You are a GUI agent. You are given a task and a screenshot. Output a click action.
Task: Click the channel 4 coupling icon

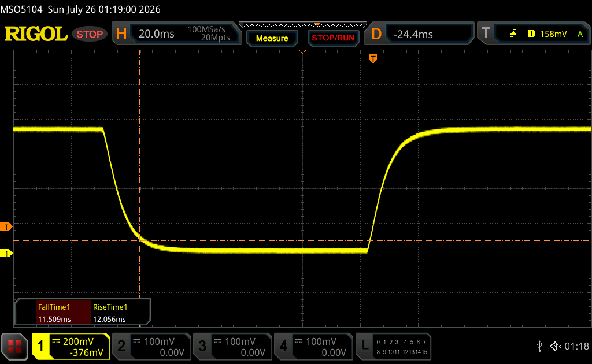(x=299, y=341)
